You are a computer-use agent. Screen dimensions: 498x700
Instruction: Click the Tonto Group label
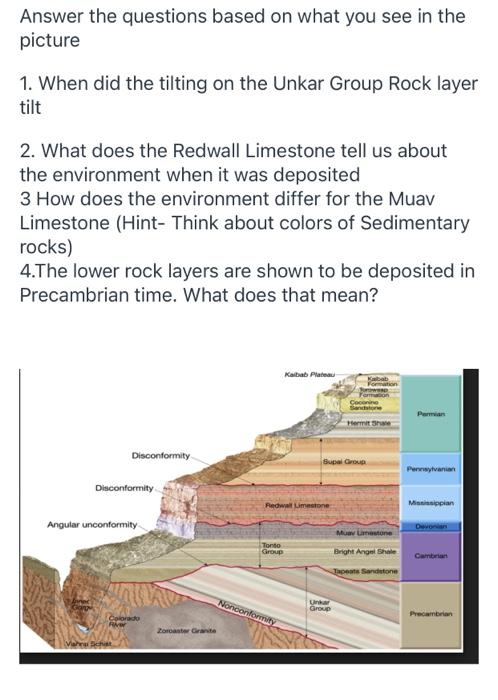272,549
